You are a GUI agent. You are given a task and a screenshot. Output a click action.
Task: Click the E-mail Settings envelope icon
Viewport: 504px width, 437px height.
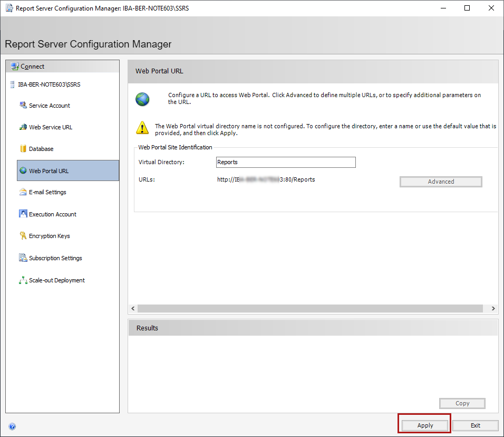[23, 192]
